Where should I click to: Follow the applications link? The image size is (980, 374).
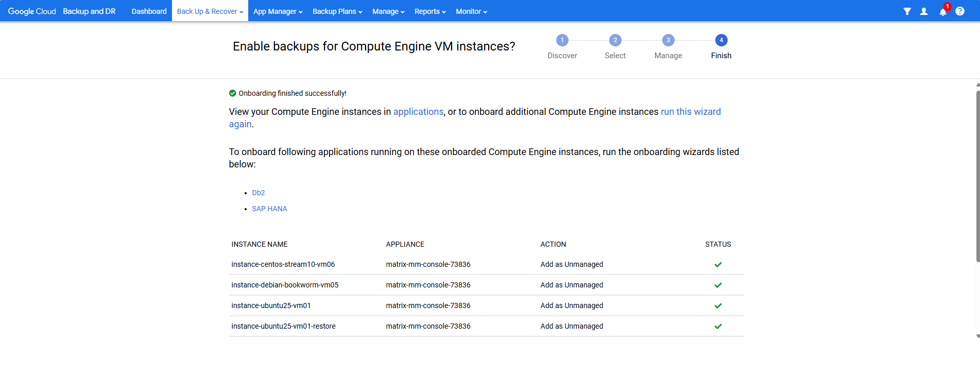pos(418,112)
